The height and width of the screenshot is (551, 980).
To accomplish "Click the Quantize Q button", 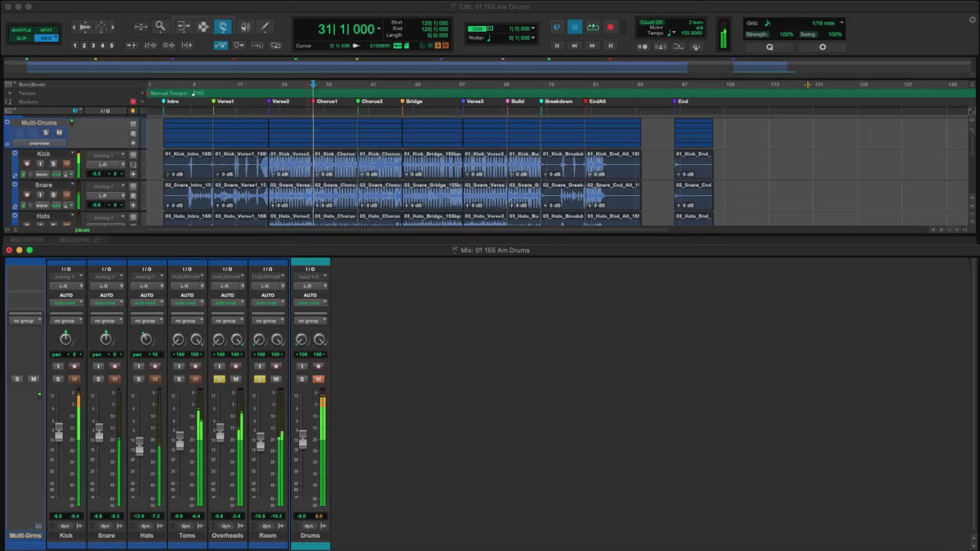I will tap(768, 47).
